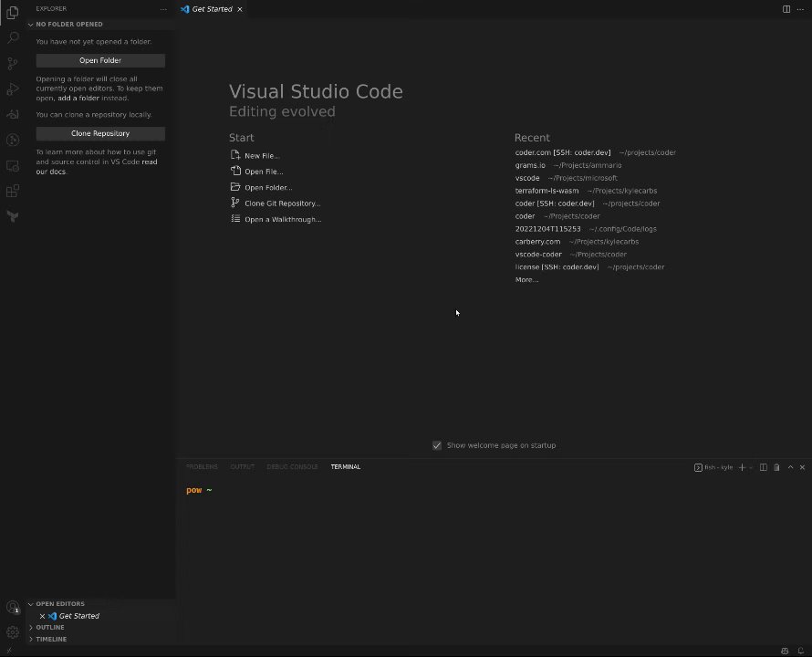Image resolution: width=812 pixels, height=657 pixels.
Task: Click the add a folder link
Action: (78, 98)
